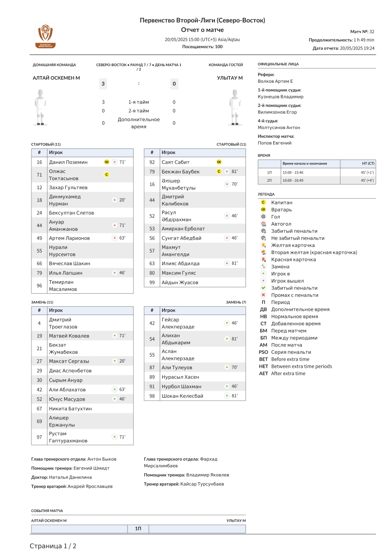The height and width of the screenshot is (555, 392).
Task: Select the 1П period header in match events
Action: pos(138,529)
